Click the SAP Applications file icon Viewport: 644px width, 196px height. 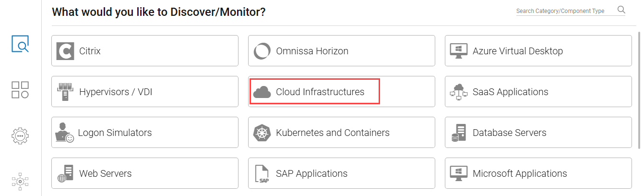(x=262, y=173)
